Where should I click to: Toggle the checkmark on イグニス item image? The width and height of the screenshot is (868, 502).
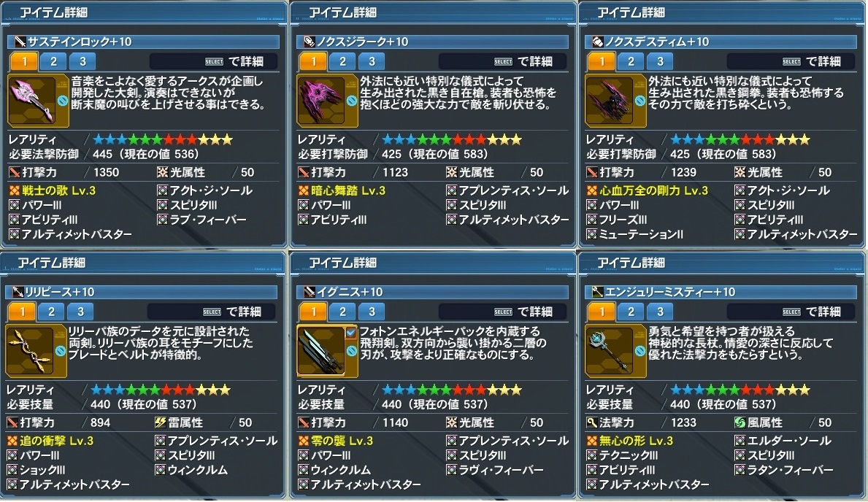350,333
